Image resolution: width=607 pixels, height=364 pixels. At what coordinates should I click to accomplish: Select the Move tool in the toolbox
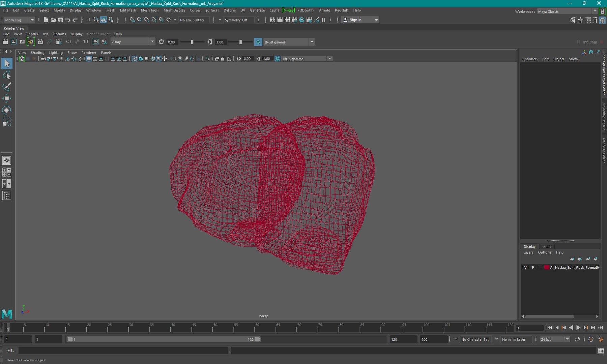pyautogui.click(x=6, y=98)
